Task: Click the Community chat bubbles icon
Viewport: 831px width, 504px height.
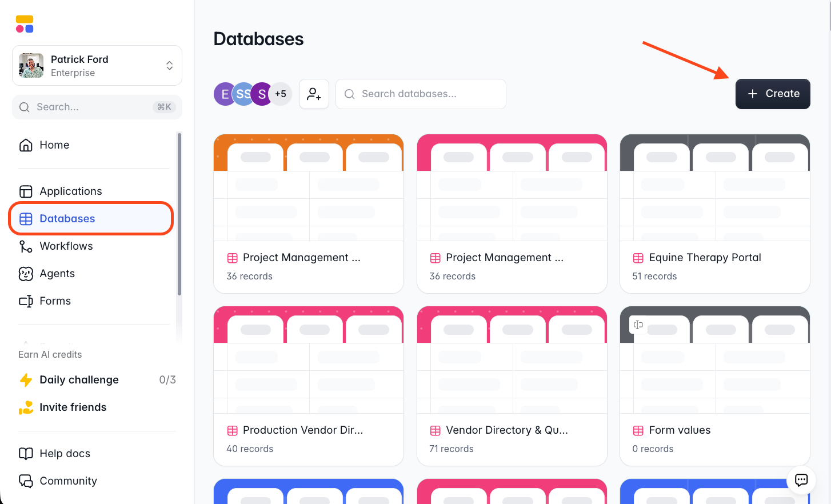Action: click(x=26, y=481)
